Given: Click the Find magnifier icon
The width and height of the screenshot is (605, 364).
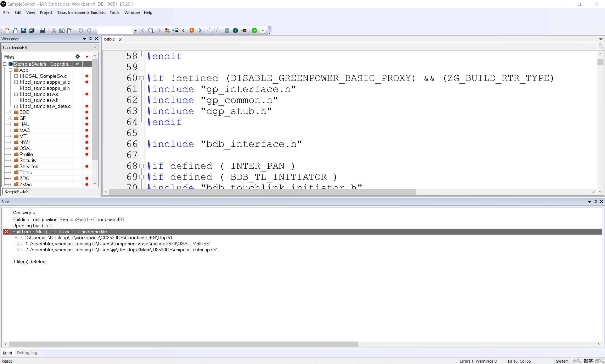Looking at the screenshot, I should (151, 30).
